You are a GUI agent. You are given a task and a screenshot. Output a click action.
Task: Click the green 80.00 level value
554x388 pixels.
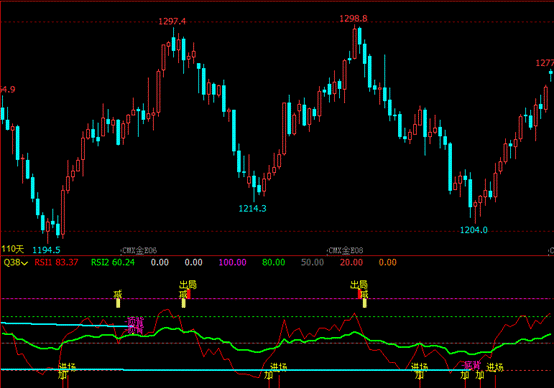pos(273,263)
